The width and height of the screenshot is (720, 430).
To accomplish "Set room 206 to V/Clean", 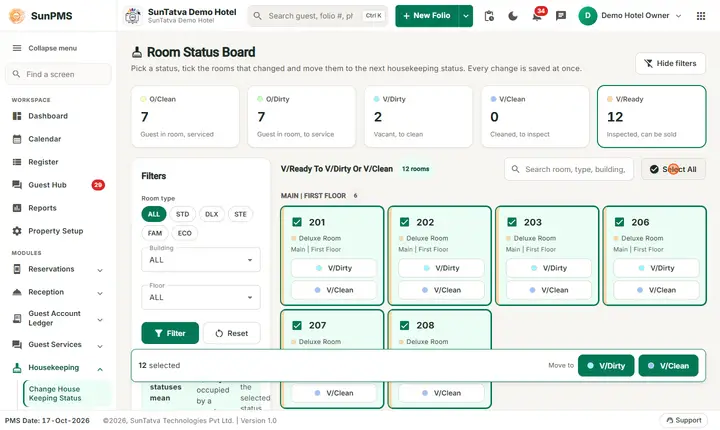I will [x=656, y=290].
